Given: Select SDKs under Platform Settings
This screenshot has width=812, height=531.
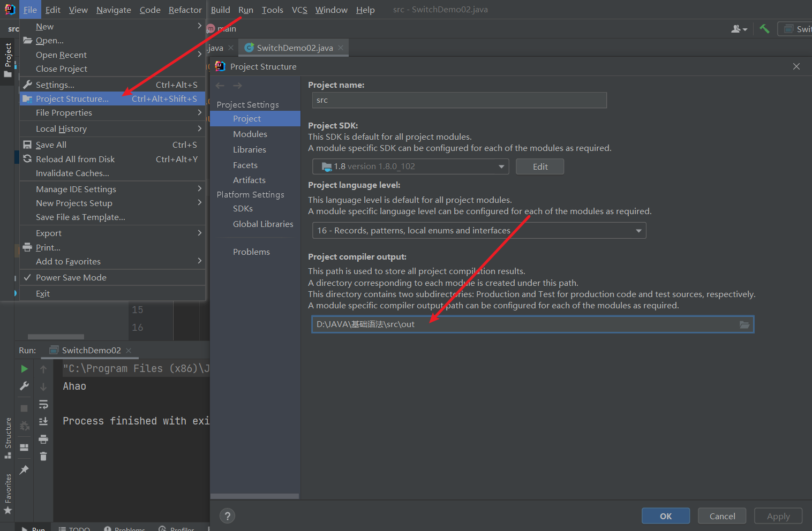Looking at the screenshot, I should pyautogui.click(x=255, y=208).
